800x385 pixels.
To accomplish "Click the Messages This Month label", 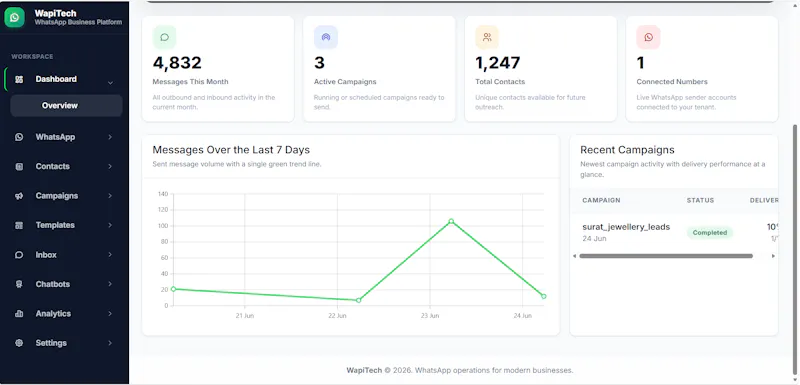I will 190,82.
